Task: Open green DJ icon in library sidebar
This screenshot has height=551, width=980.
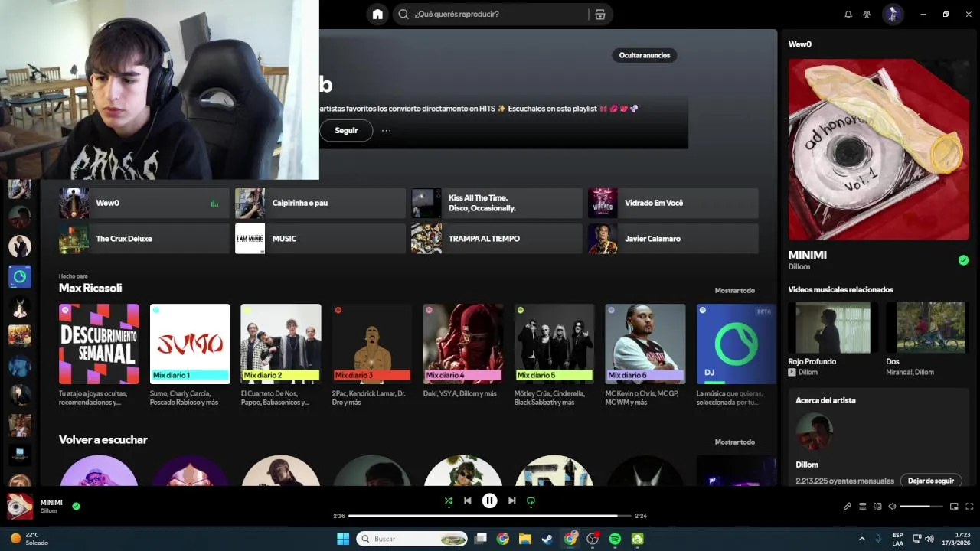Action: (x=20, y=276)
